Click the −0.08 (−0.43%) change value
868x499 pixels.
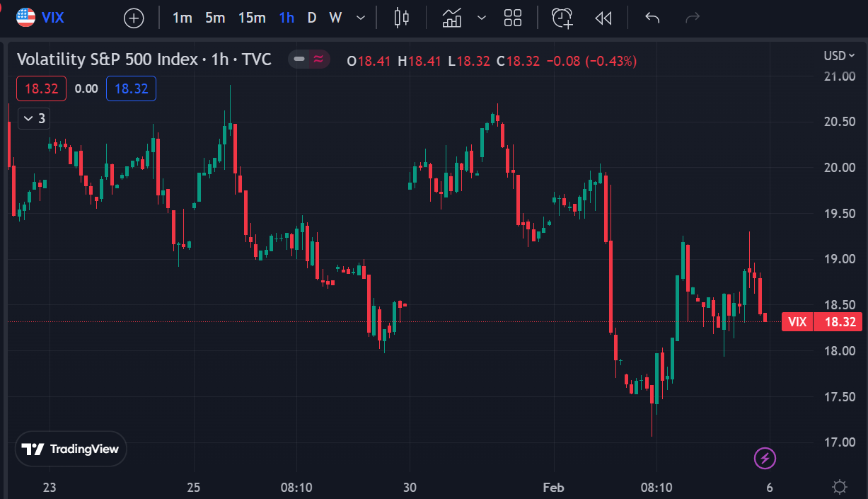pos(591,61)
